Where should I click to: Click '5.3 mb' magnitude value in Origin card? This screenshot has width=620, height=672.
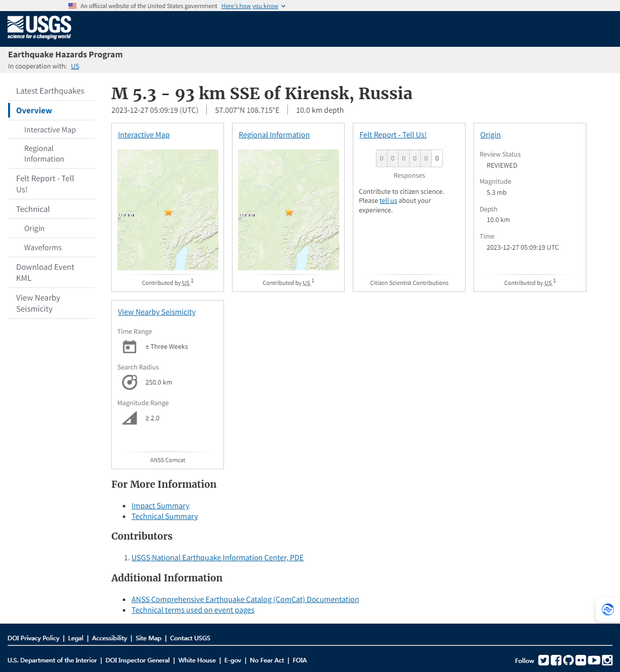[x=497, y=193]
